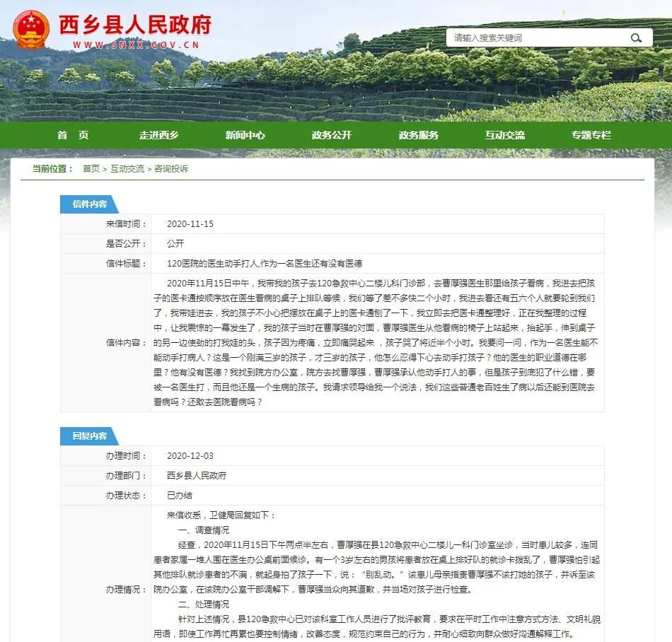The image size is (672, 642).
Task: Click the 已办结 status value
Action: coord(180,495)
